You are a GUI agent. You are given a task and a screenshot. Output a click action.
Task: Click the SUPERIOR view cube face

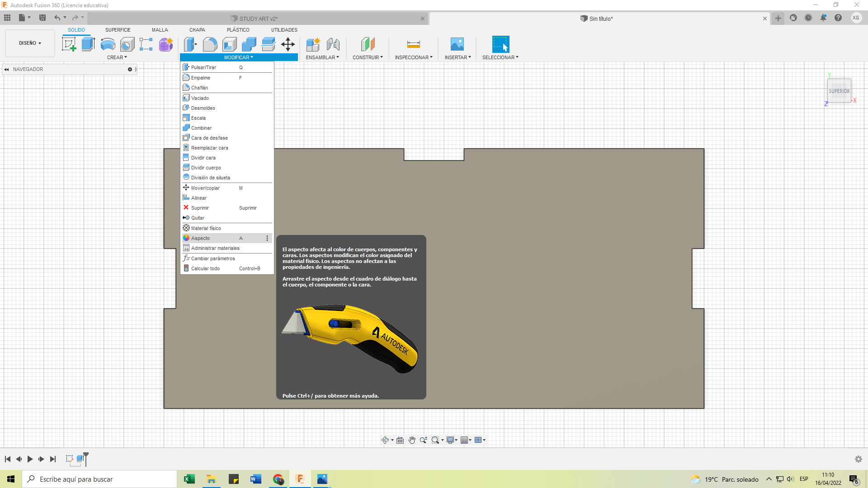tap(839, 91)
